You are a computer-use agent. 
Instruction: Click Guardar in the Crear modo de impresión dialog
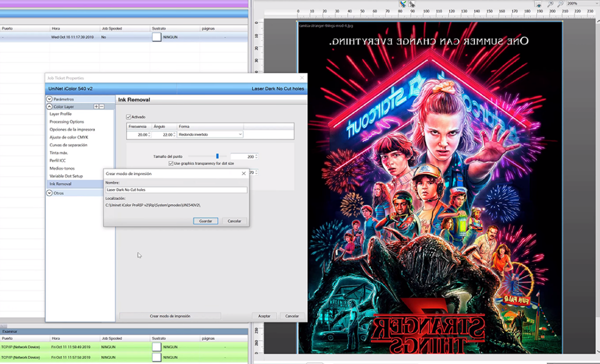(x=205, y=221)
